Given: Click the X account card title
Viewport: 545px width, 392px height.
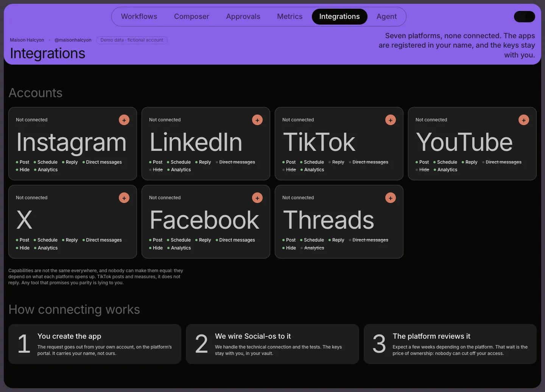Looking at the screenshot, I should 25,220.
